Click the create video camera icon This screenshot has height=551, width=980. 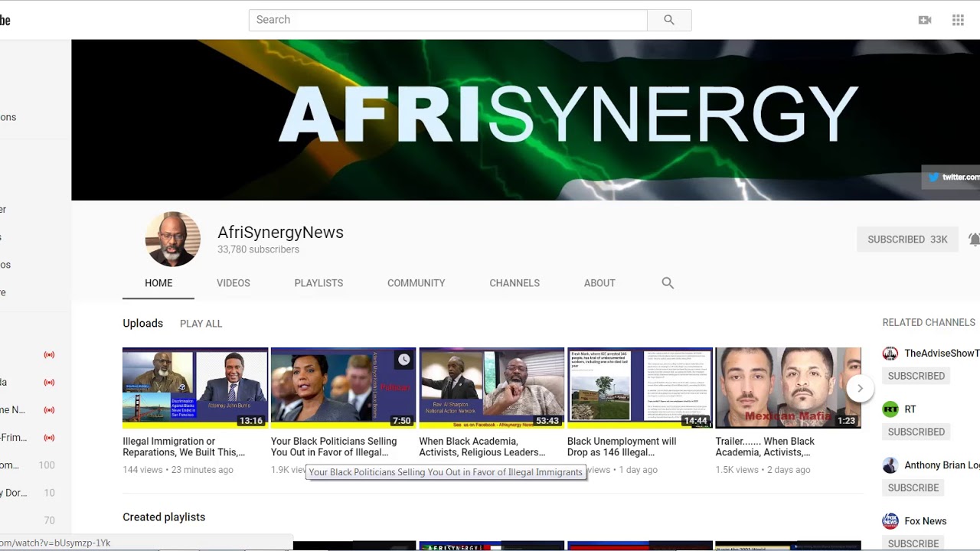(925, 20)
